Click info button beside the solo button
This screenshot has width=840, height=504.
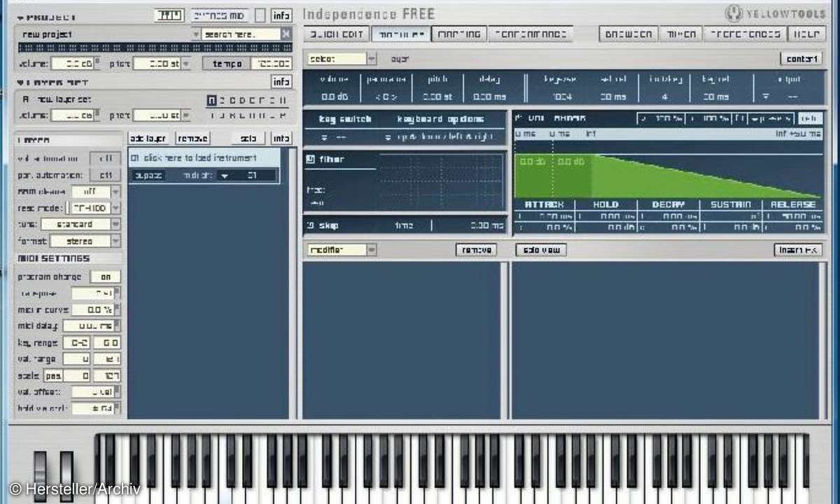[x=281, y=139]
